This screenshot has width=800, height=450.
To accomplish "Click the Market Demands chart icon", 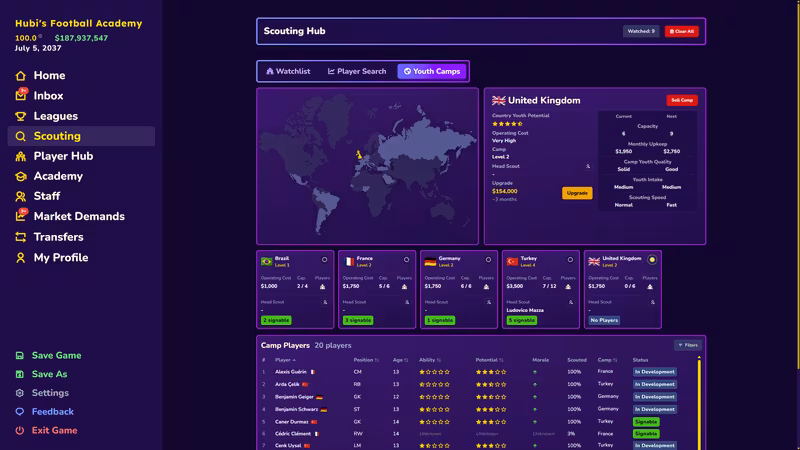I will coord(21,216).
